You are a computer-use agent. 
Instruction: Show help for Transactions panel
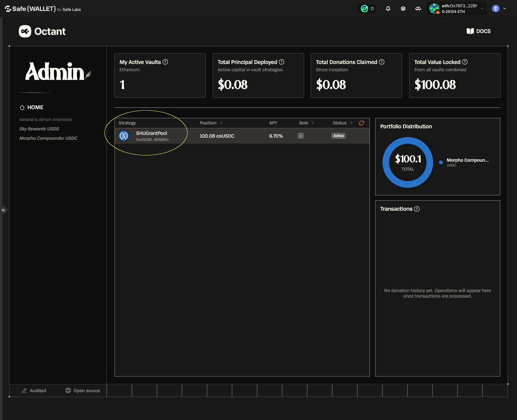pos(417,209)
